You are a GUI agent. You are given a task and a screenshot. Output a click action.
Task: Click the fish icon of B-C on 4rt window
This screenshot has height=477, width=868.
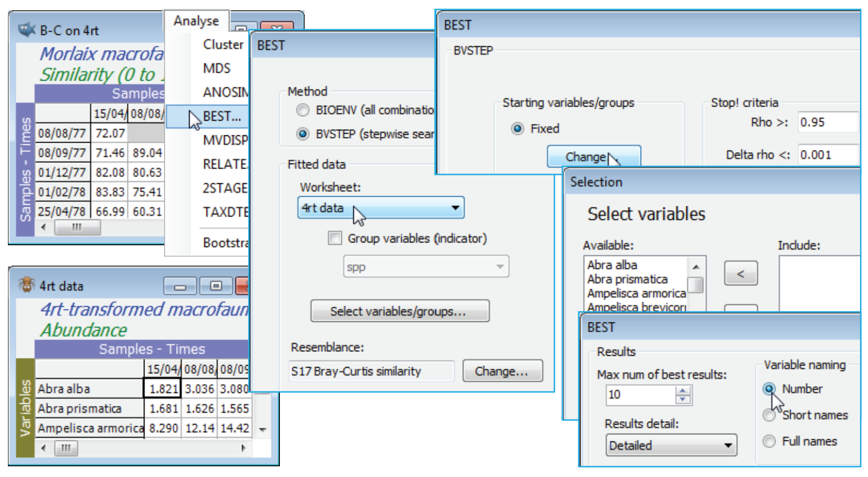click(x=27, y=29)
